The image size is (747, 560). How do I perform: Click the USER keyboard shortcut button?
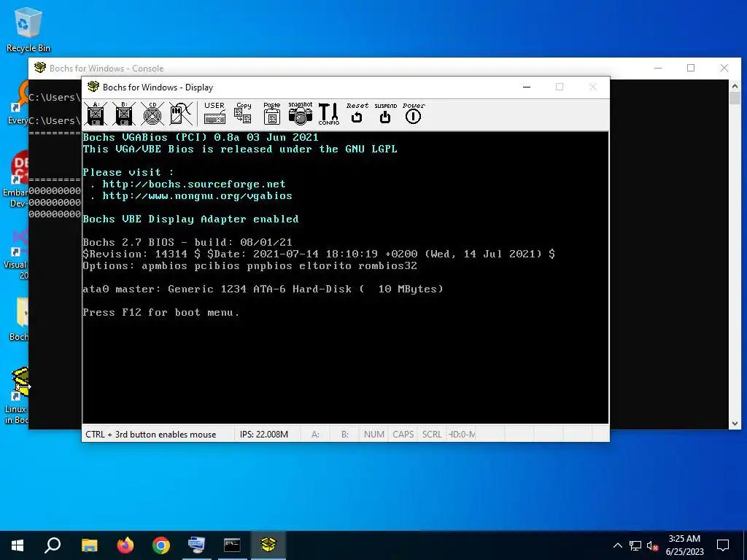(214, 113)
